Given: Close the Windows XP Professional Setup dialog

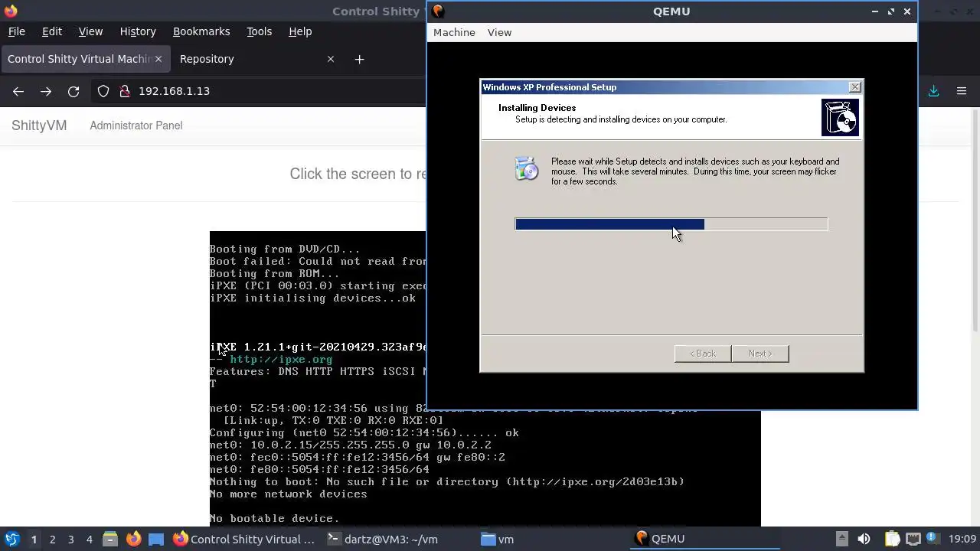Looking at the screenshot, I should [854, 87].
